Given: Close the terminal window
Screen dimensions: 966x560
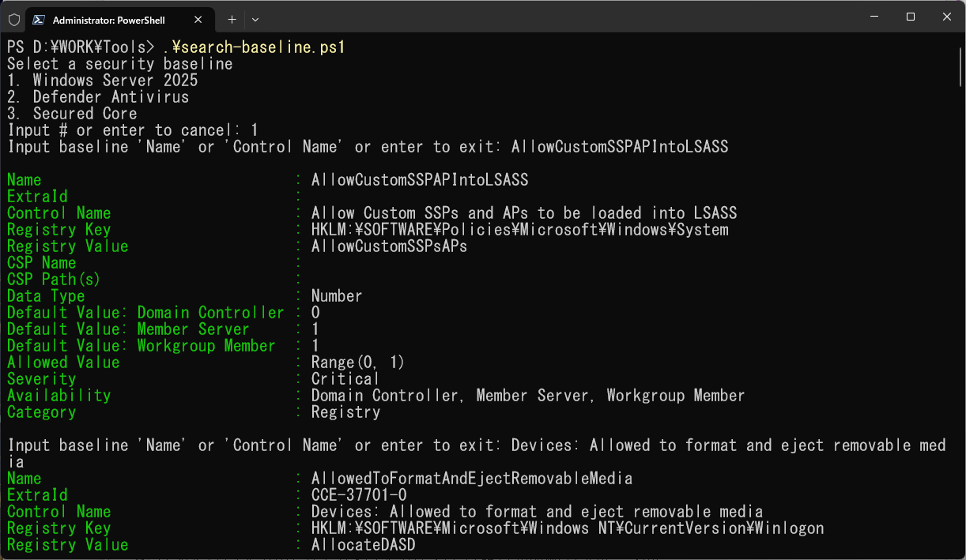Looking at the screenshot, I should click(946, 17).
